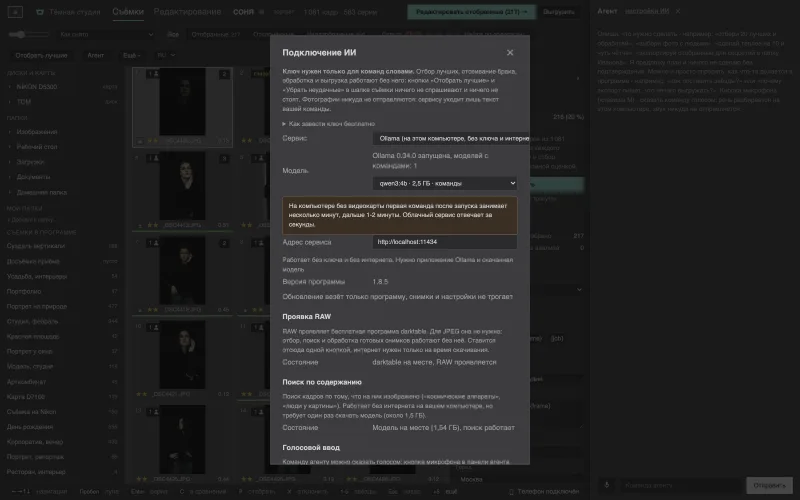The height and width of the screenshot is (500, 800).
Task: Open the Карта D7100 shoot
Action: tap(61, 396)
